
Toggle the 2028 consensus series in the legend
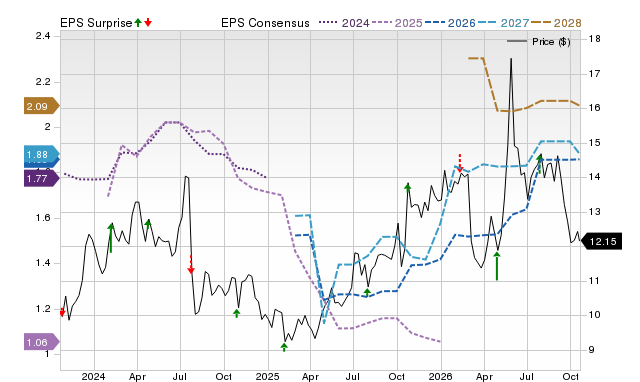pos(556,23)
